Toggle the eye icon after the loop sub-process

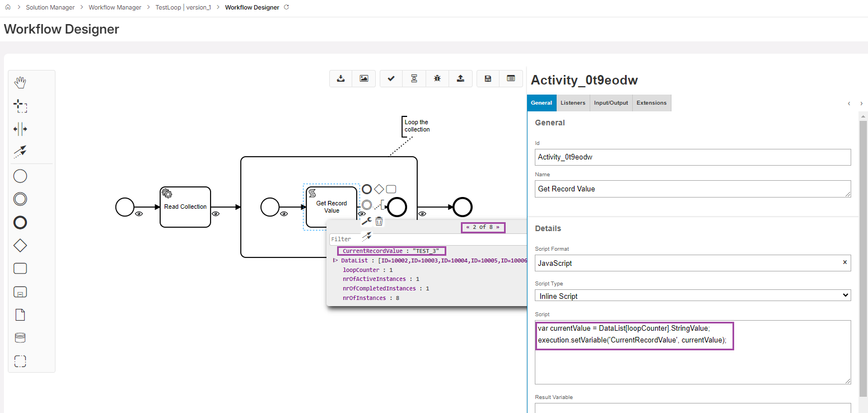(422, 214)
